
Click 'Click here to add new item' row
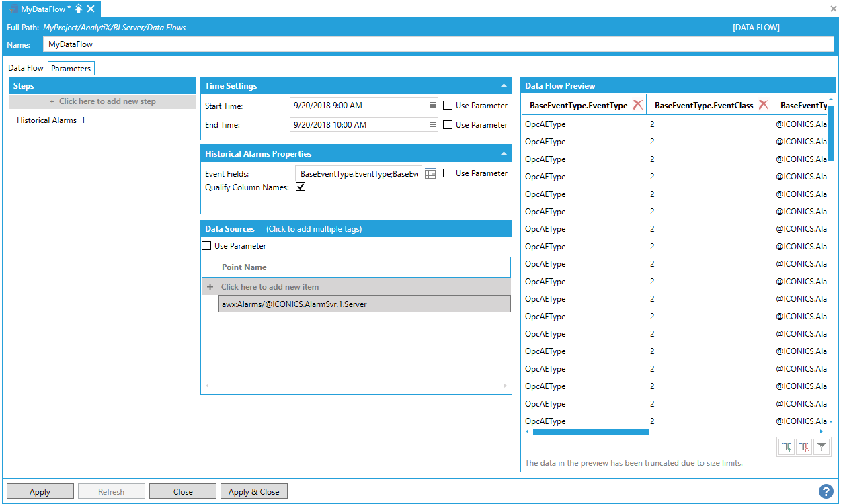(356, 287)
